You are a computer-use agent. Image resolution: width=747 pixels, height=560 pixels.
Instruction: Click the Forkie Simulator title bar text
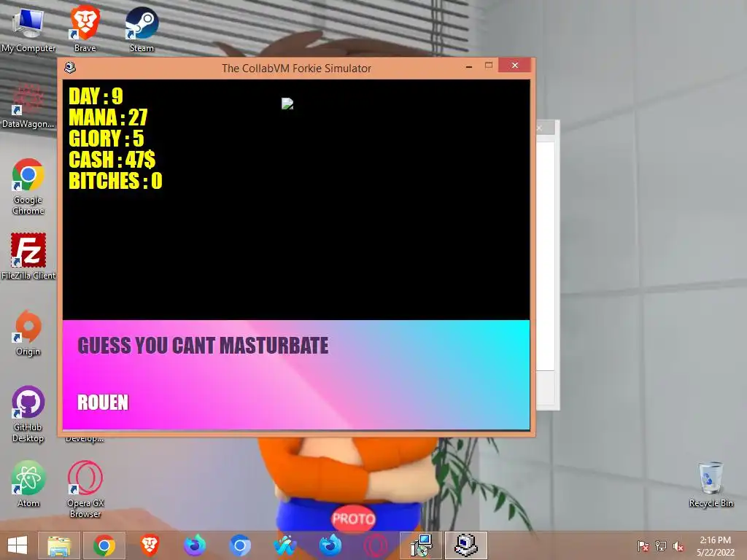pyautogui.click(x=296, y=69)
